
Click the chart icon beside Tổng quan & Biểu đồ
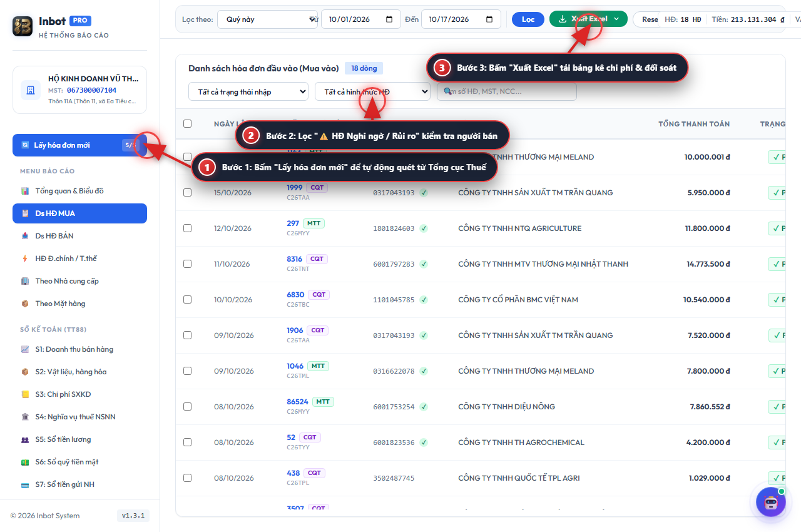pyautogui.click(x=25, y=191)
